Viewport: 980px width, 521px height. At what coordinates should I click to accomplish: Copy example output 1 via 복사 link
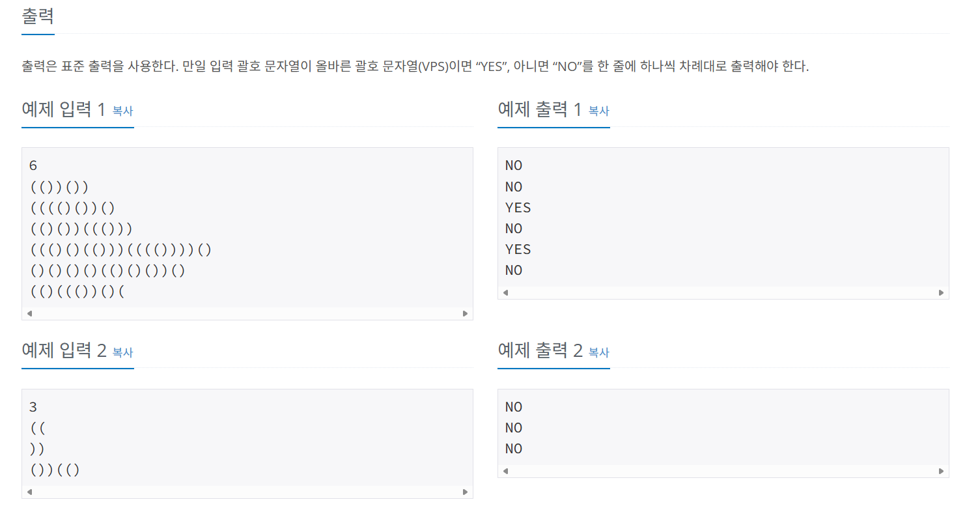click(x=598, y=111)
